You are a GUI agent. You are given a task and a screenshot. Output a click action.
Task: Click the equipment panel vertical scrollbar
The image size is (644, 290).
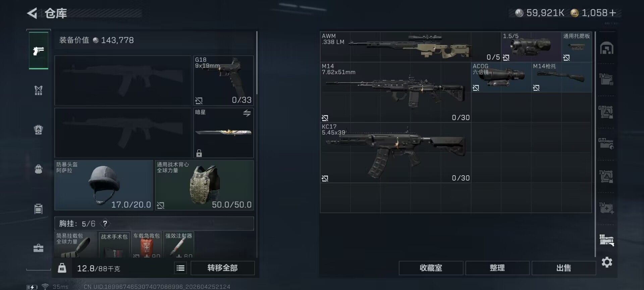coord(257,63)
